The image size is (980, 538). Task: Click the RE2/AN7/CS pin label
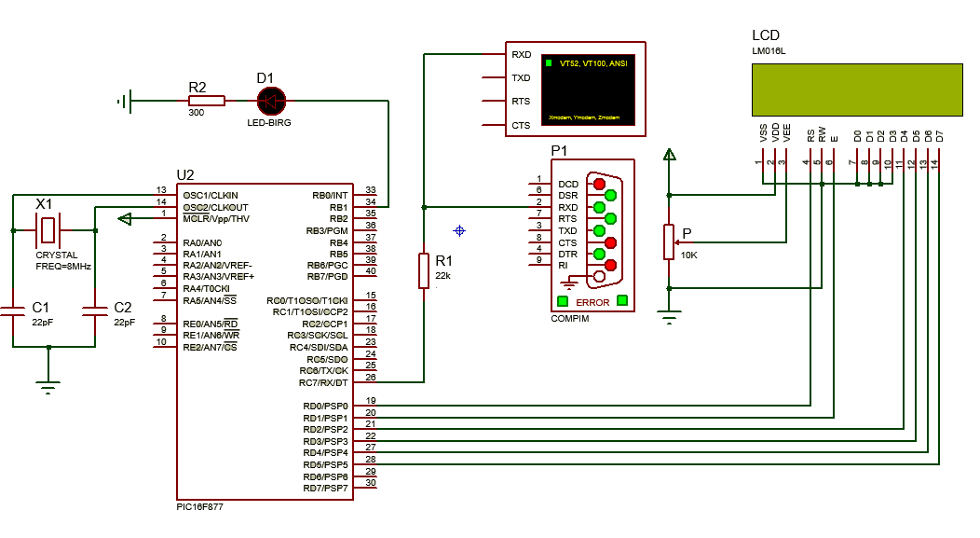[x=210, y=347]
